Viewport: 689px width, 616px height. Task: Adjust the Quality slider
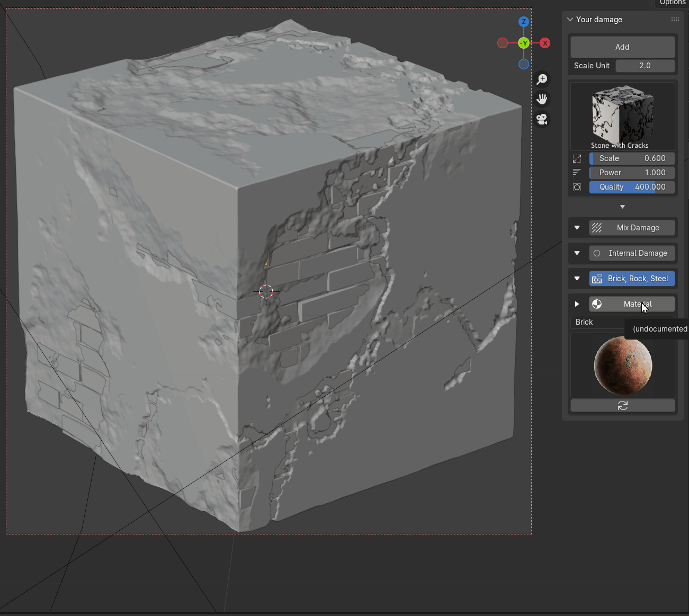pos(632,187)
